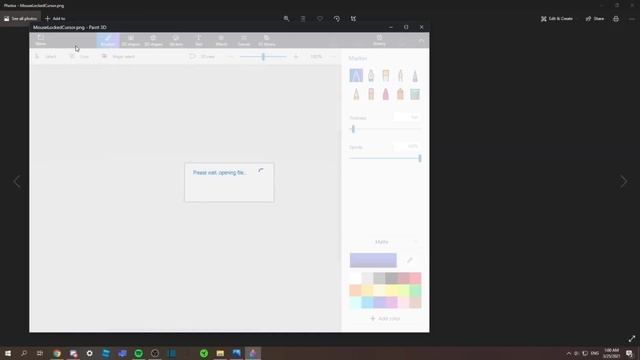Click the Photos zoom magnifier icon
This screenshot has height=360, width=640.
pos(287,19)
